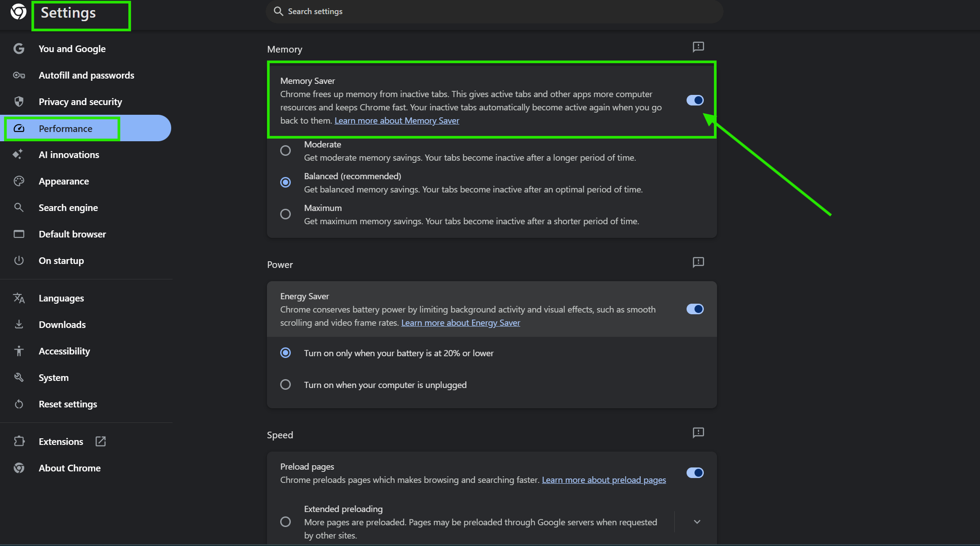Click the Search settings input field
This screenshot has height=546, width=980.
tap(494, 11)
